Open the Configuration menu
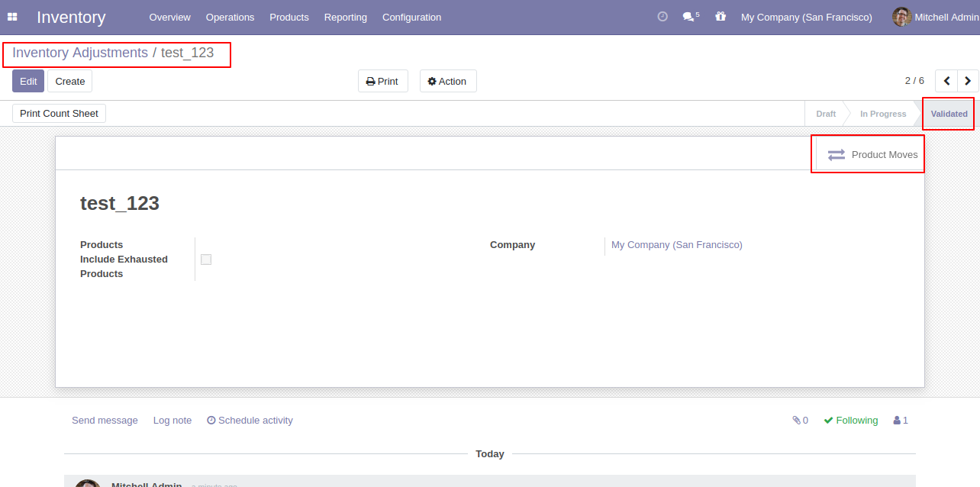Image resolution: width=980 pixels, height=487 pixels. 411,17
